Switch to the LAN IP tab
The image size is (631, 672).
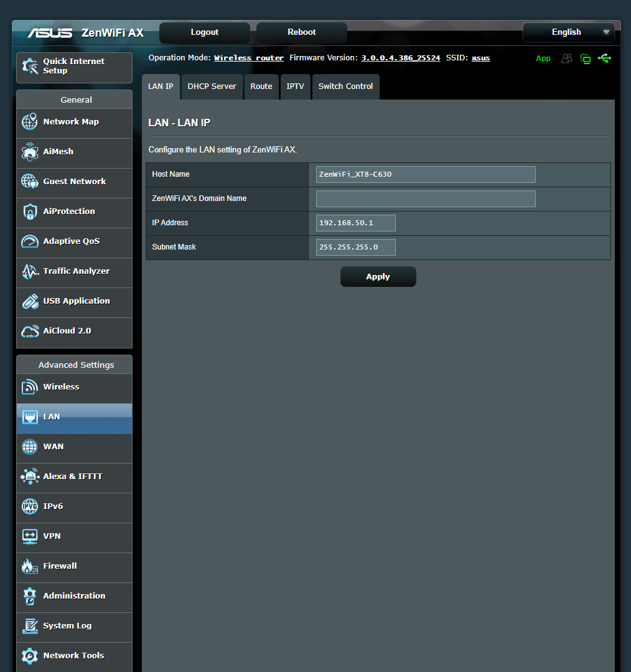click(161, 86)
